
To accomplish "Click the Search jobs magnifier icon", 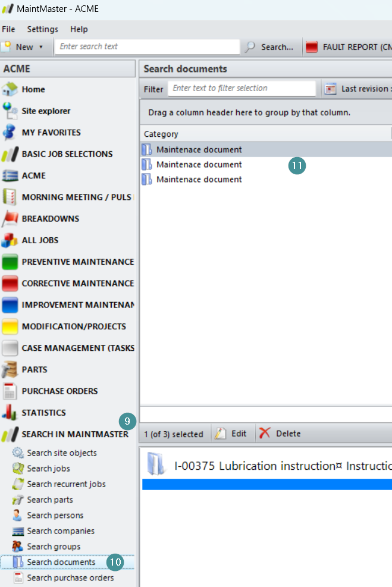I will [x=18, y=468].
